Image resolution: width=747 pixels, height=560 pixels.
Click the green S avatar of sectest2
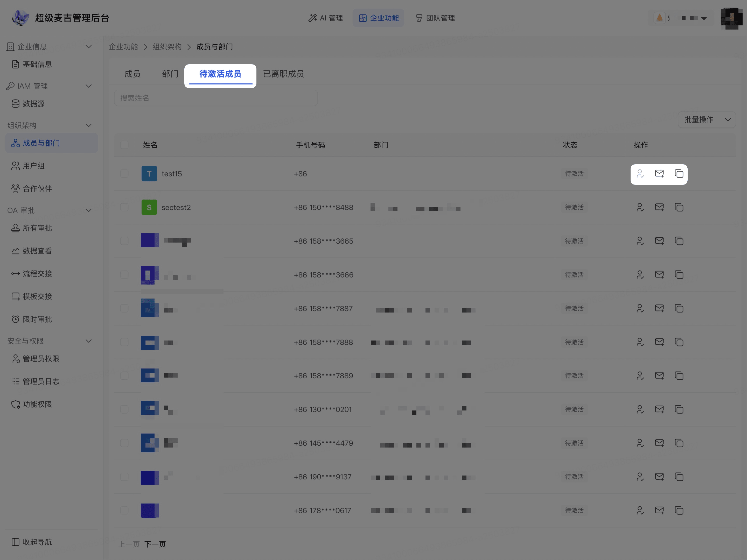coord(149,207)
